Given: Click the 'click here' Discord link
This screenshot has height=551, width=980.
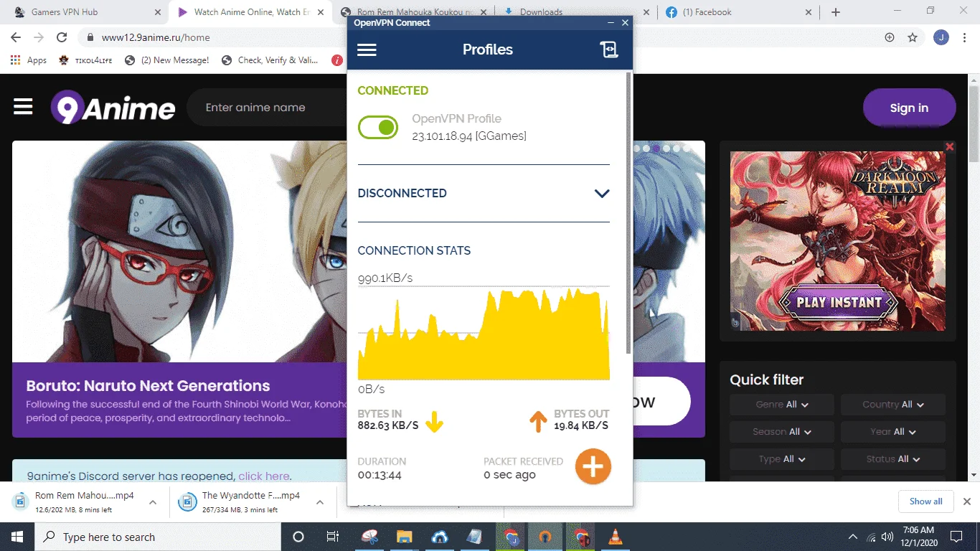Looking at the screenshot, I should [263, 476].
